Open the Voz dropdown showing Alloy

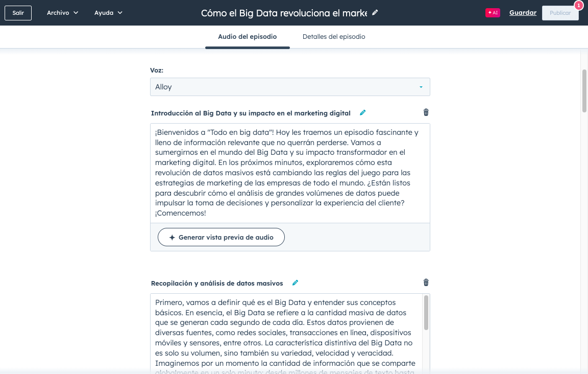pos(290,87)
